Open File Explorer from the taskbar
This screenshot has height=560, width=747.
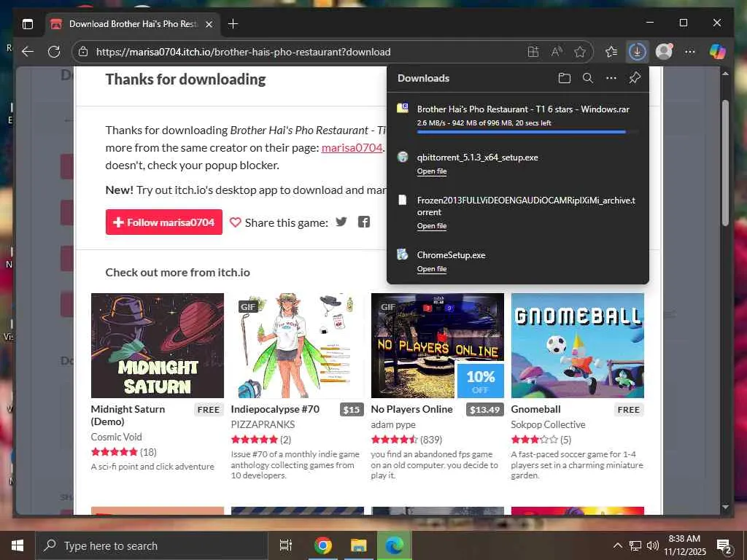(358, 545)
